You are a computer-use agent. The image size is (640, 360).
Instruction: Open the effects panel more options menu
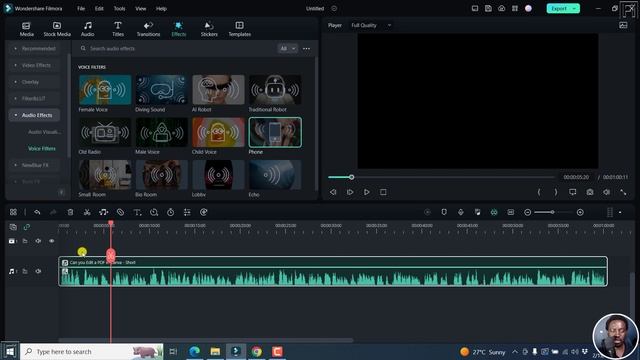coord(306,49)
